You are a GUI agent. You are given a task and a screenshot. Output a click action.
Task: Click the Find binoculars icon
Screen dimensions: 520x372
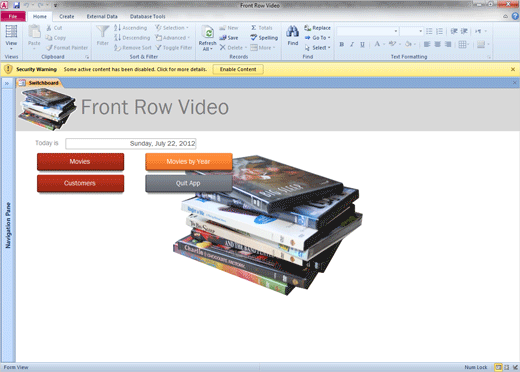point(292,32)
